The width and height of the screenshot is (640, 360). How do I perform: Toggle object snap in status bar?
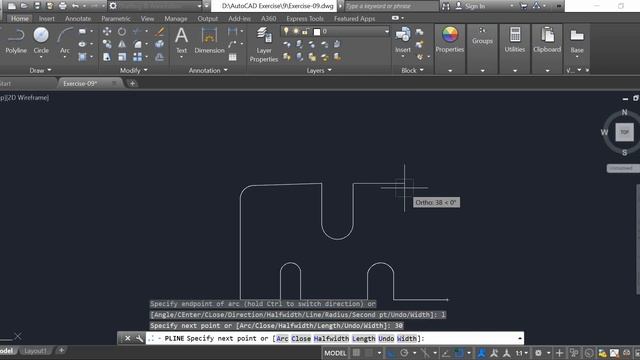[459, 353]
